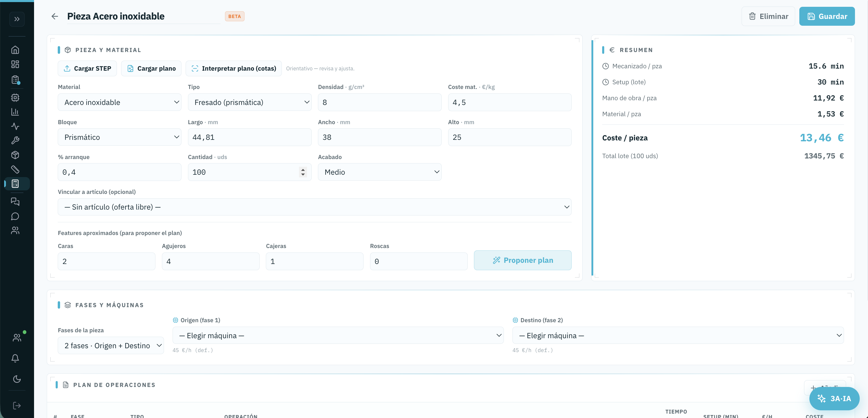868x418 pixels.
Task: Expand the Acabado dropdown set to Medio
Action: (380, 172)
